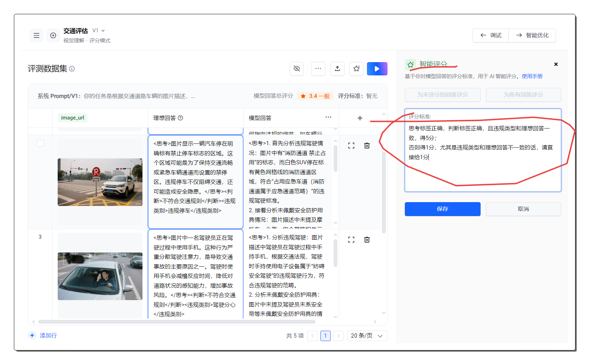Click the 交通评估 project title
589x364 pixels.
(x=76, y=31)
